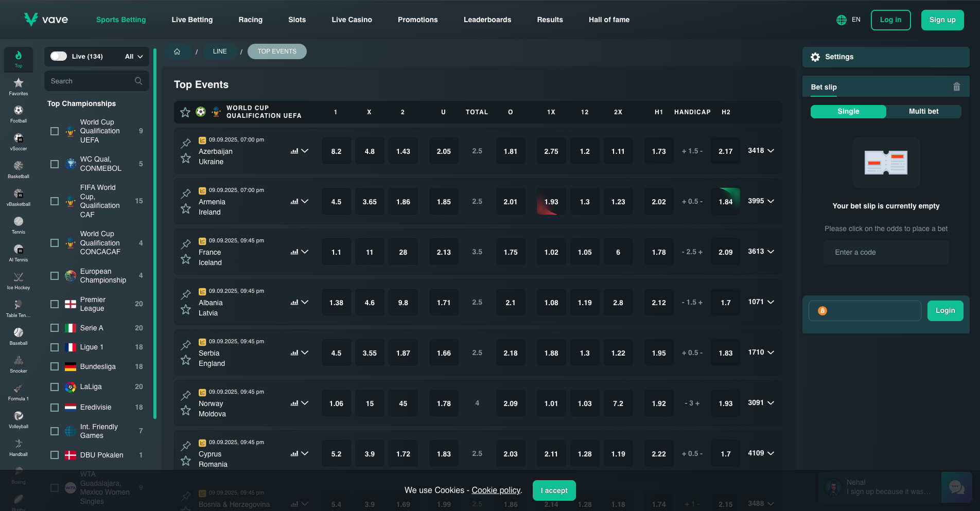The image size is (980, 511).
Task: Open the Slots navigation item
Action: pos(297,20)
